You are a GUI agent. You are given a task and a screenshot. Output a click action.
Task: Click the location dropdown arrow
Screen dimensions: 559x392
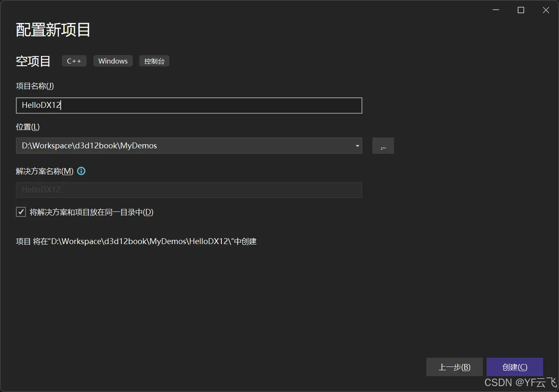357,145
